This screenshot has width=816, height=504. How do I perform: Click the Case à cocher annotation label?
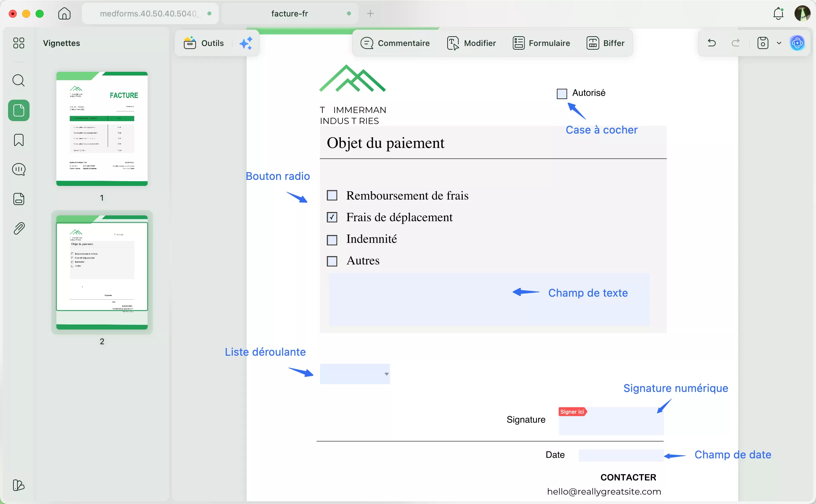point(602,130)
